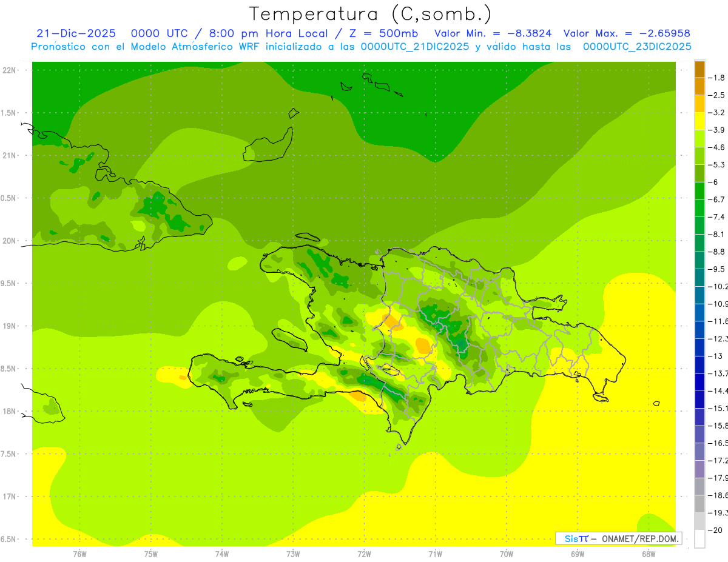Select the orange swatch between -1.8 and -2.5

pyautogui.click(x=699, y=86)
